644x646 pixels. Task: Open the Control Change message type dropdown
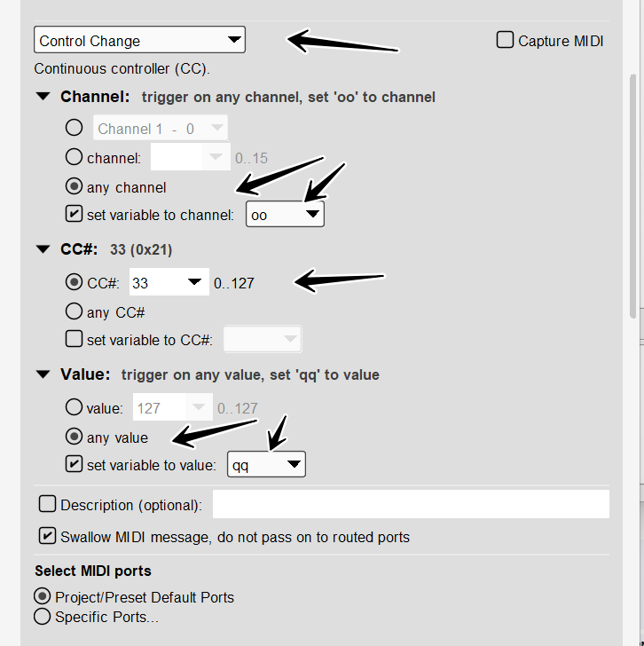tap(139, 40)
